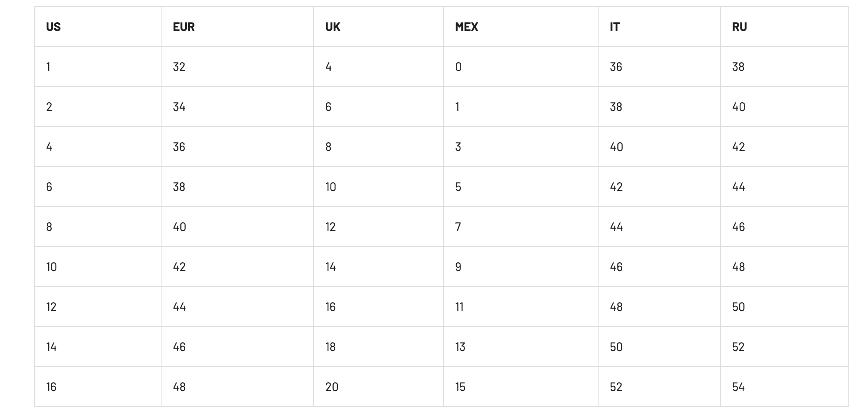Select UK size 20 cell
The height and width of the screenshot is (419, 868).
click(x=379, y=387)
